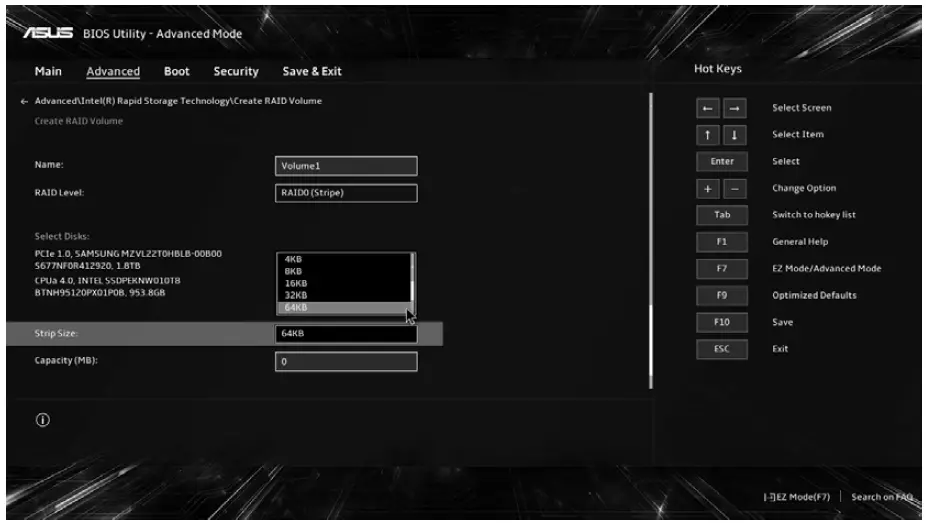Click the General Help label
Image resolution: width=926 pixels, height=523 pixels.
800,242
